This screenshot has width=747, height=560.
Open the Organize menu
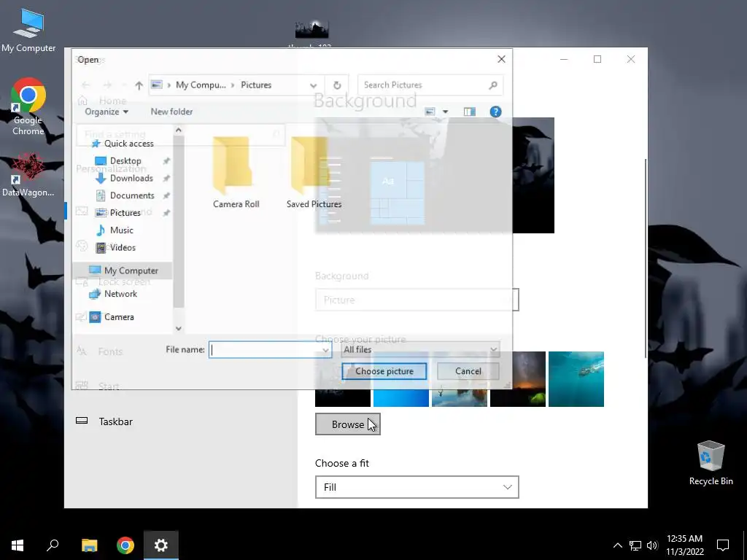click(x=107, y=112)
